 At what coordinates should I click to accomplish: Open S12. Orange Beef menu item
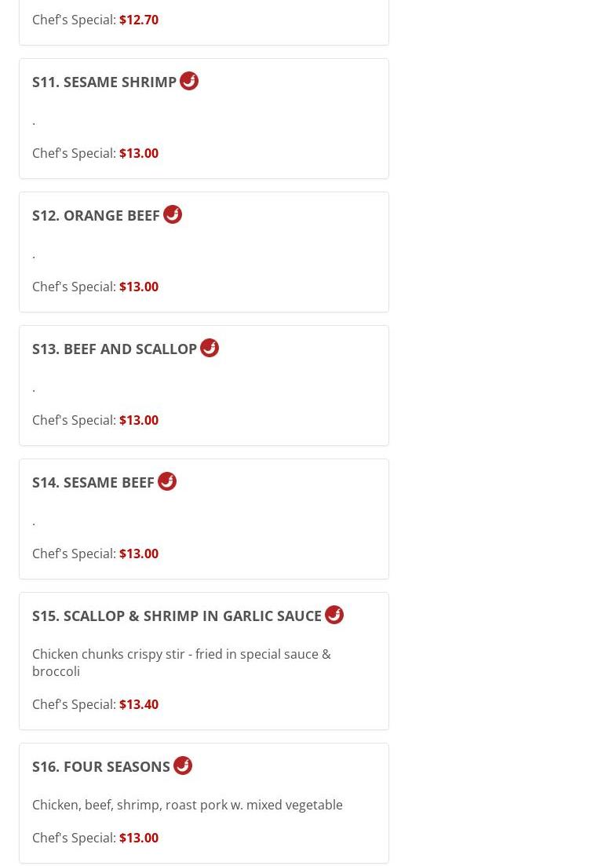pos(96,216)
